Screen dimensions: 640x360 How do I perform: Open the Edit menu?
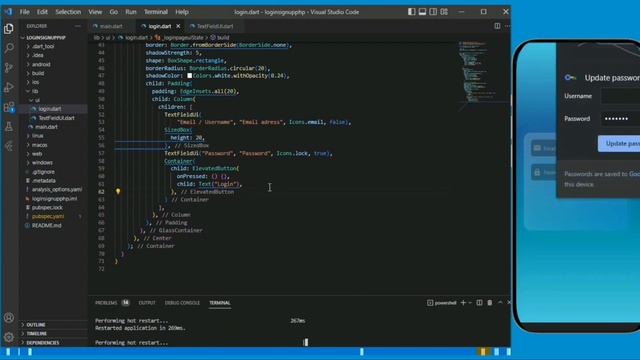42,12
